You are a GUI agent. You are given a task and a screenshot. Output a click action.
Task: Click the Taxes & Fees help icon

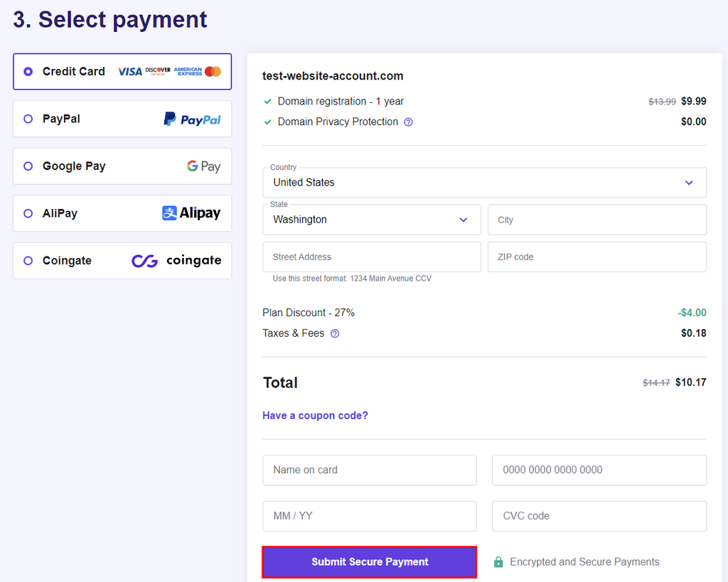[335, 333]
